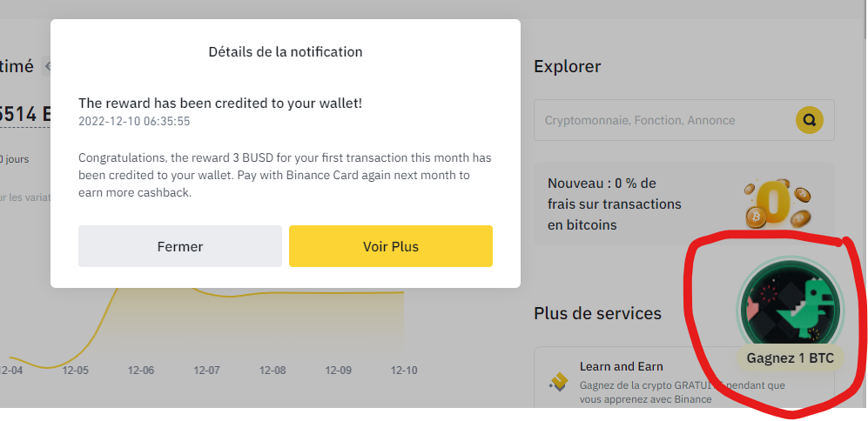Close the notification with Fermer

coord(180,246)
